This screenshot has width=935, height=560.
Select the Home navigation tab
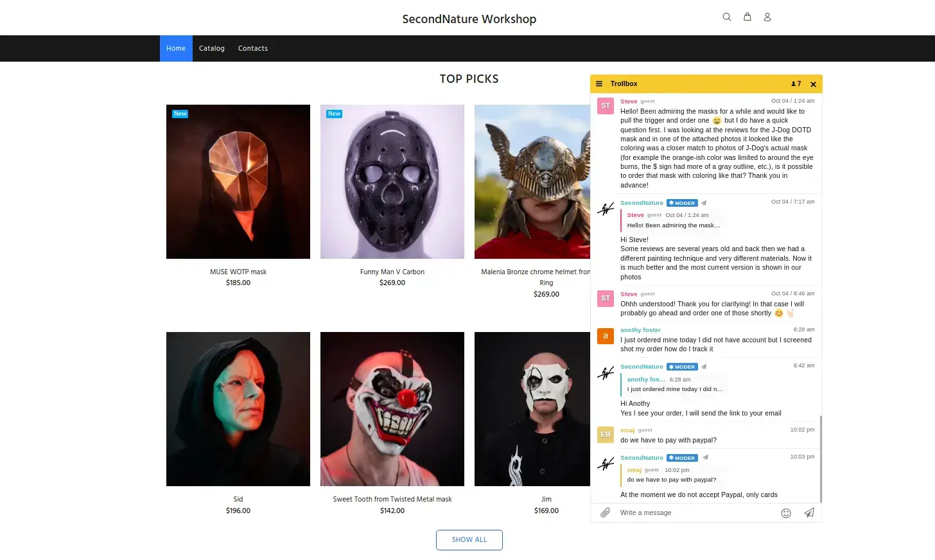[176, 48]
